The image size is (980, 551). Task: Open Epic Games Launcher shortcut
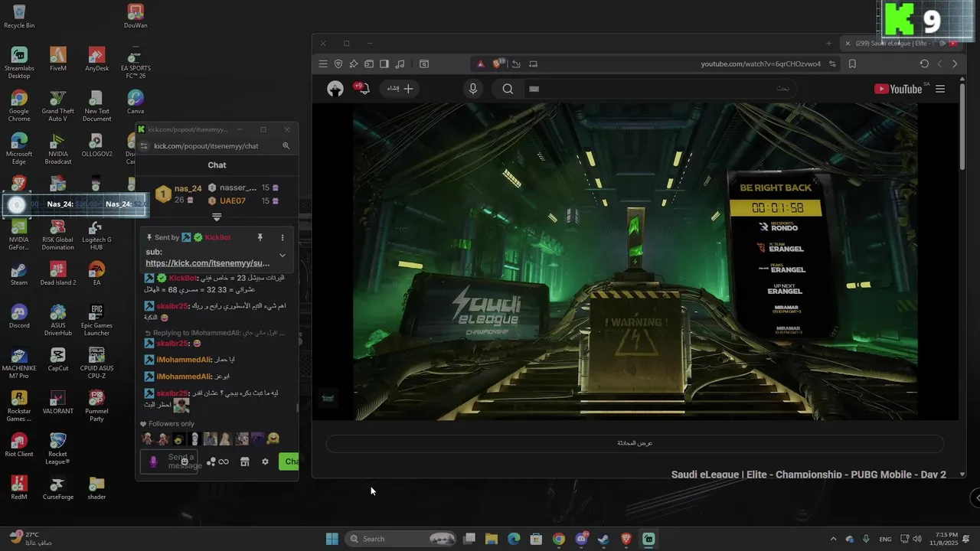point(96,320)
